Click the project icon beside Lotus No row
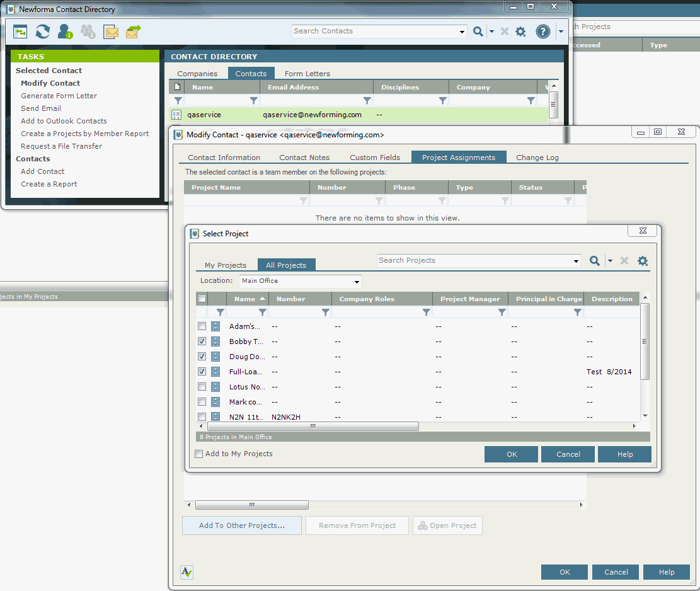The width and height of the screenshot is (700, 591). pyautogui.click(x=215, y=387)
